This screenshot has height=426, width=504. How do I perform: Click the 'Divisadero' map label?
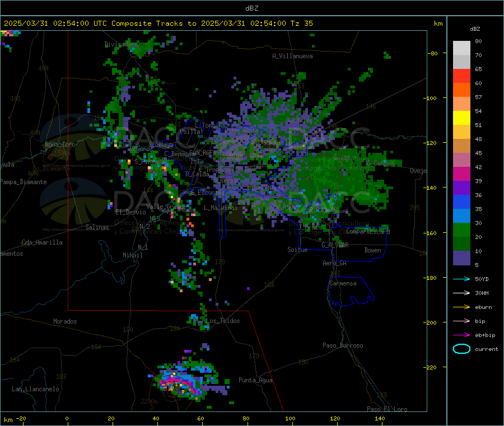coord(121,44)
